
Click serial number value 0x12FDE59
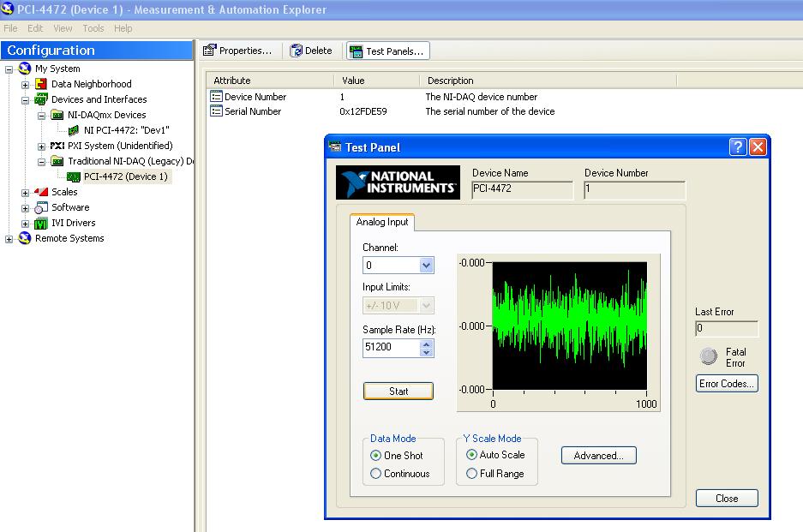363,111
